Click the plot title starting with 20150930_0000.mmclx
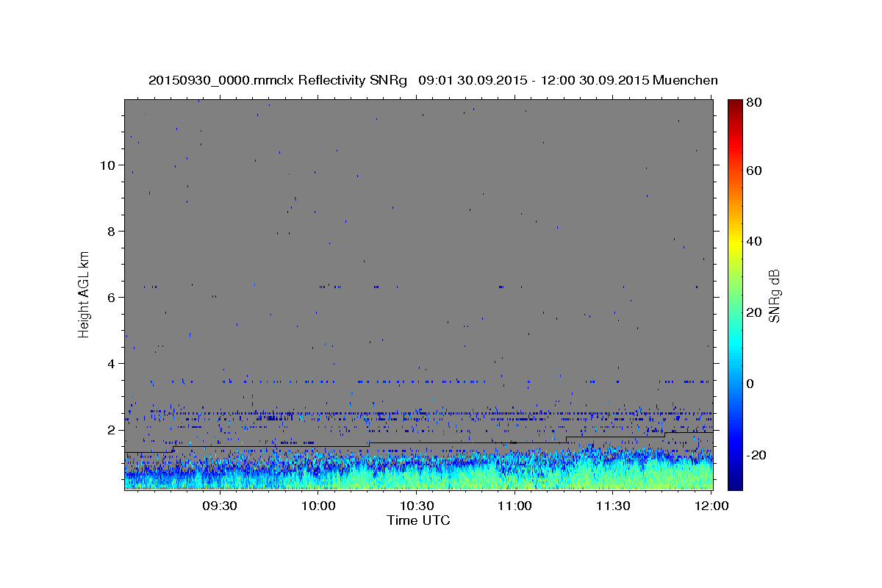The height and width of the screenshot is (588, 882). 433,80
